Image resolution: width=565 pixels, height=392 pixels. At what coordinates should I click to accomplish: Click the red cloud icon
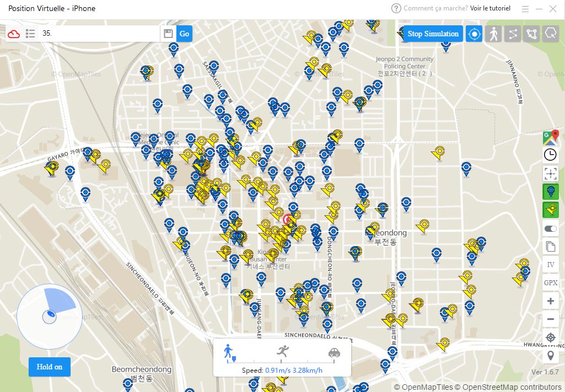[x=14, y=34]
